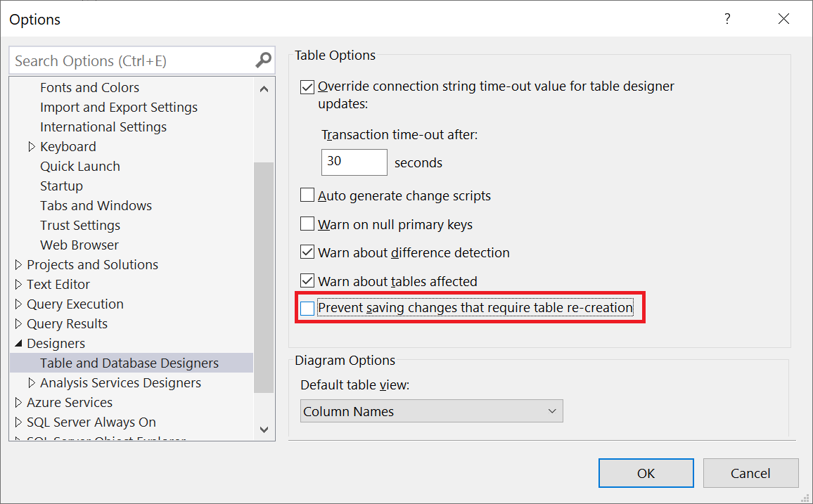Click the help question mark icon
Viewport: 813px width, 504px height.
point(727,19)
